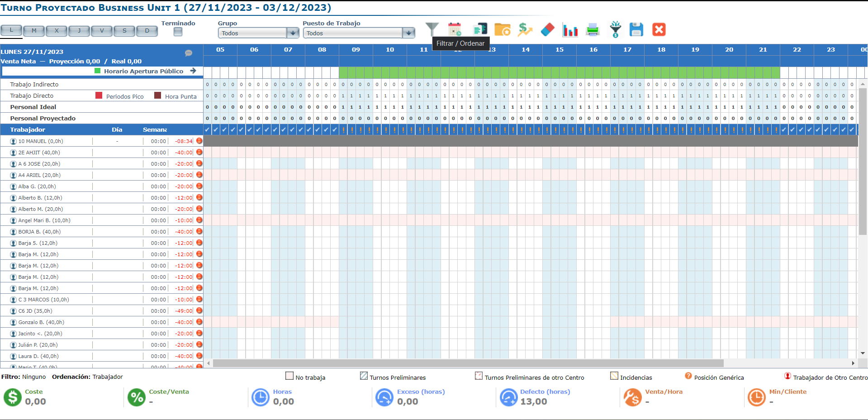Screen dimensions: 868x420
Task: Click worker Gonzalo B. (40,0h)
Action: tap(41, 322)
